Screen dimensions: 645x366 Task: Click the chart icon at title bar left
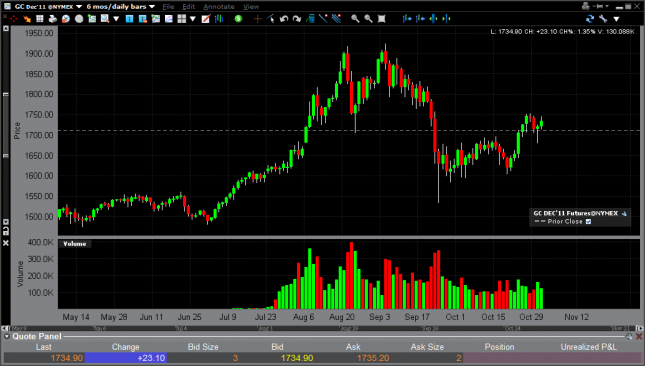(7, 6)
